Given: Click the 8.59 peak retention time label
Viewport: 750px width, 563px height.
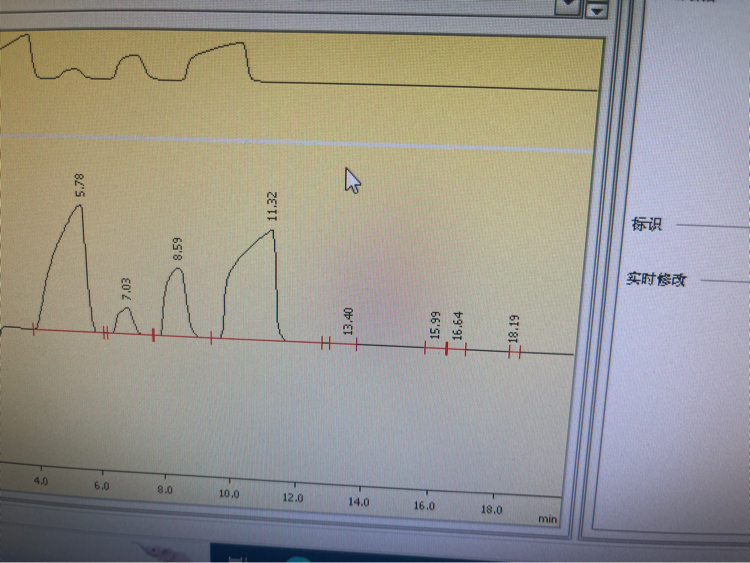Looking at the screenshot, I should point(177,249).
